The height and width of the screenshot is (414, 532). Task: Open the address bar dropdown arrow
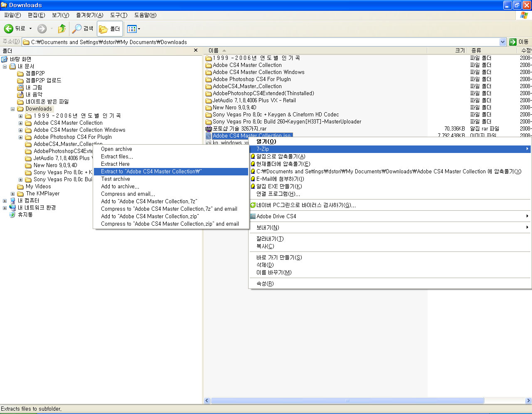pos(502,42)
